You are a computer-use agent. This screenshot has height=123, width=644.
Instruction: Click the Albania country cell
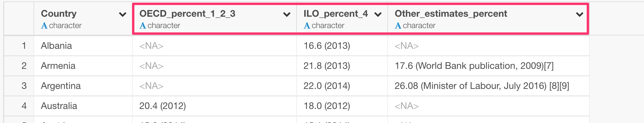83,46
